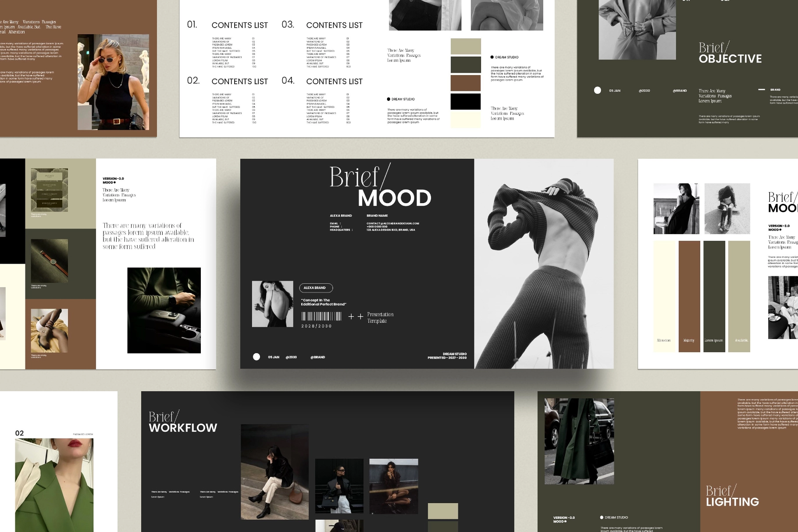Click the DREAM STUDIO dot bullet on palette slide
The height and width of the screenshot is (532, 798).
[389, 99]
